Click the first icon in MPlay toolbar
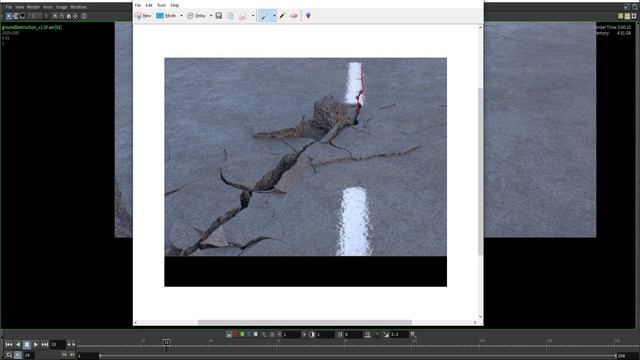 tap(9, 16)
